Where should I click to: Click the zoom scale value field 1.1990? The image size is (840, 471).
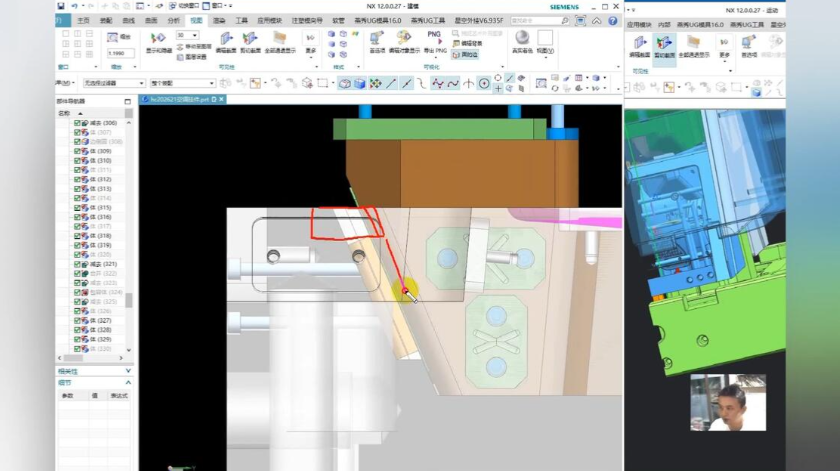coord(120,53)
